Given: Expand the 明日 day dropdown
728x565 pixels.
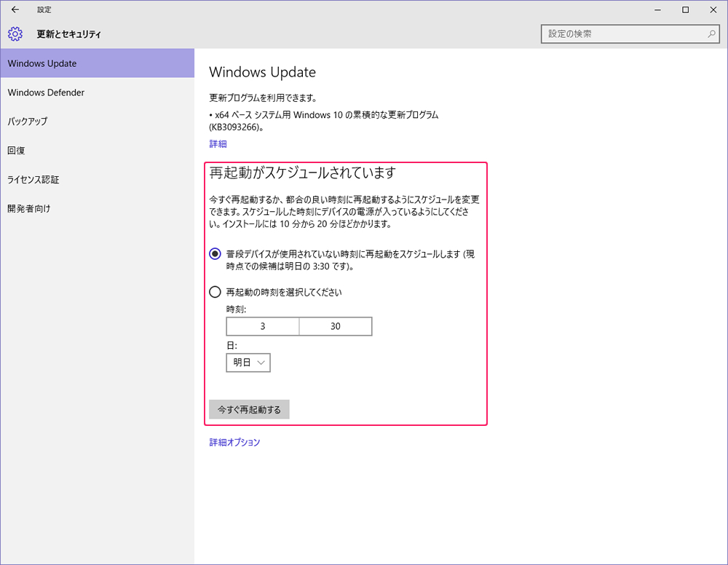Looking at the screenshot, I should (x=248, y=363).
